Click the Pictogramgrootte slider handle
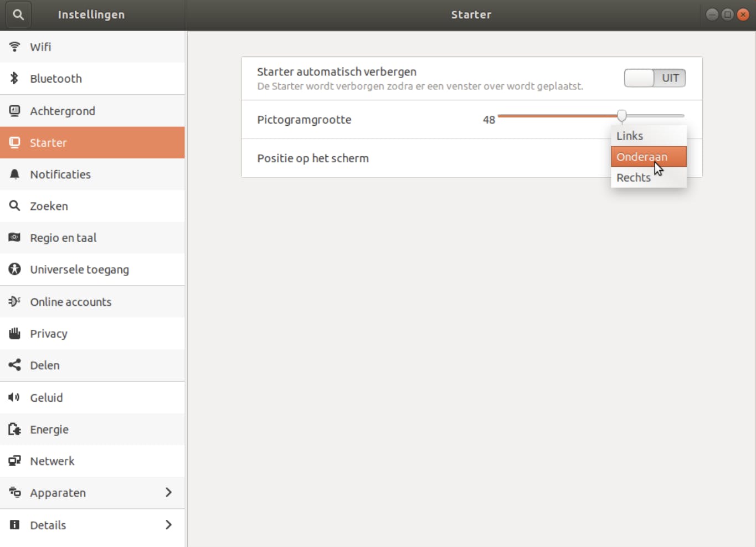Image resolution: width=756 pixels, height=547 pixels. click(622, 116)
